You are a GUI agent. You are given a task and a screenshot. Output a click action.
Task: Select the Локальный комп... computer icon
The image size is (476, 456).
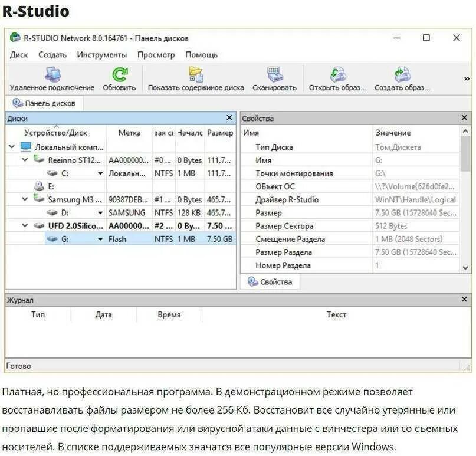pos(26,147)
